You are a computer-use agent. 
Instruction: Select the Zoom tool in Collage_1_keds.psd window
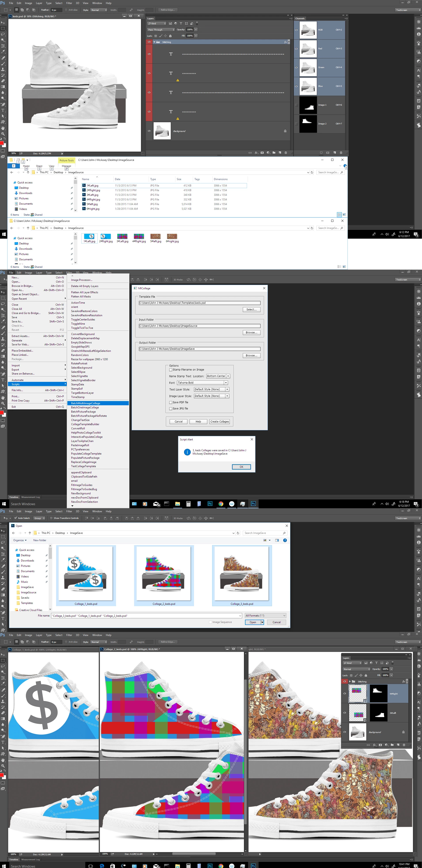pyautogui.click(x=3, y=765)
